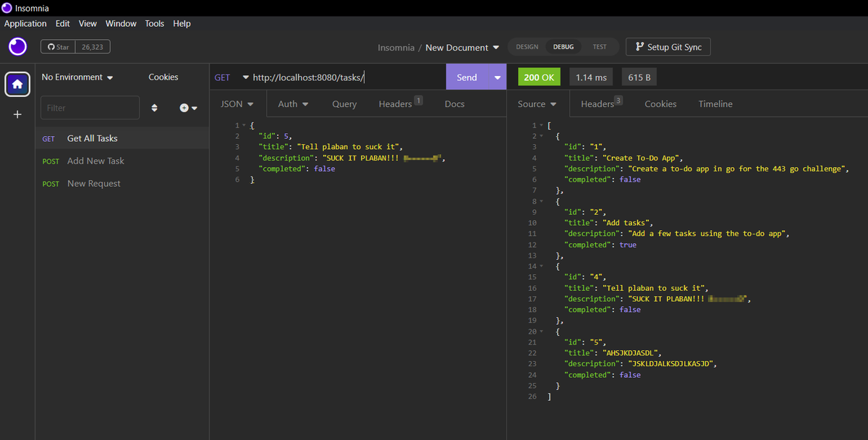Click the false value in request body
868x440 pixels.
tap(324, 169)
